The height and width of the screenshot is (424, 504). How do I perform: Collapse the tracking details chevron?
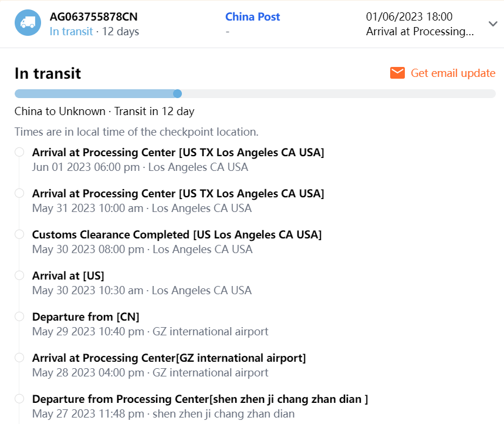pos(492,23)
